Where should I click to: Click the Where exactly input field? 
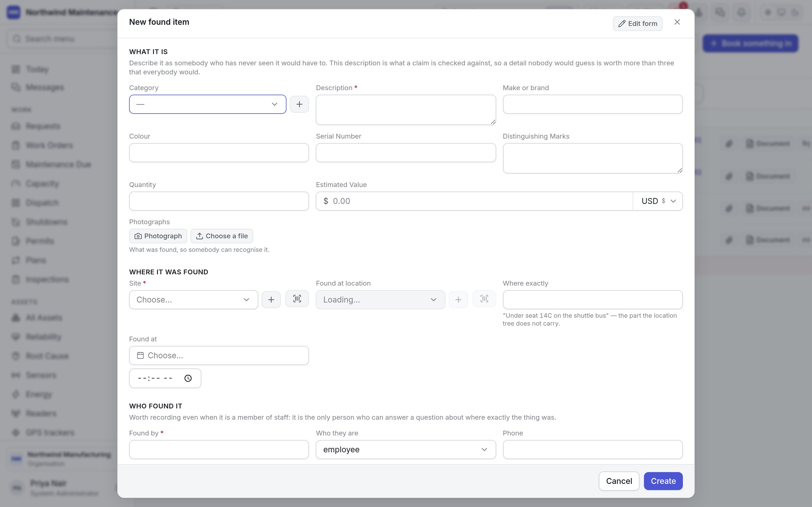tap(593, 300)
